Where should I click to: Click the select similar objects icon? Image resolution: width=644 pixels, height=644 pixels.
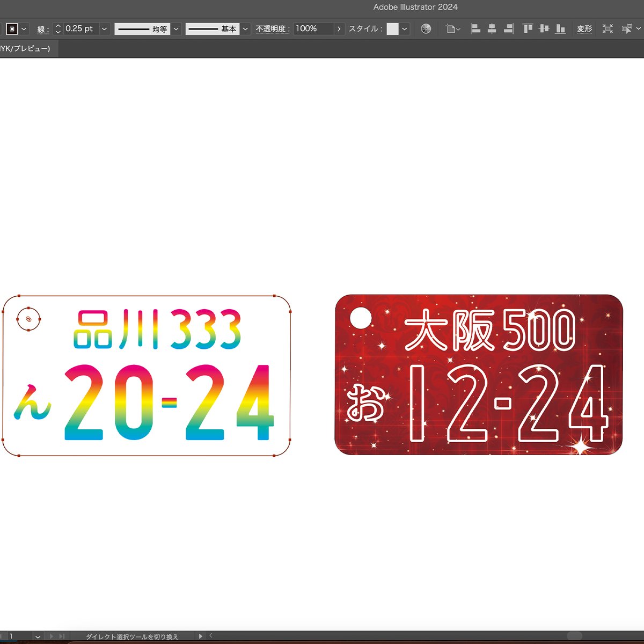626,29
